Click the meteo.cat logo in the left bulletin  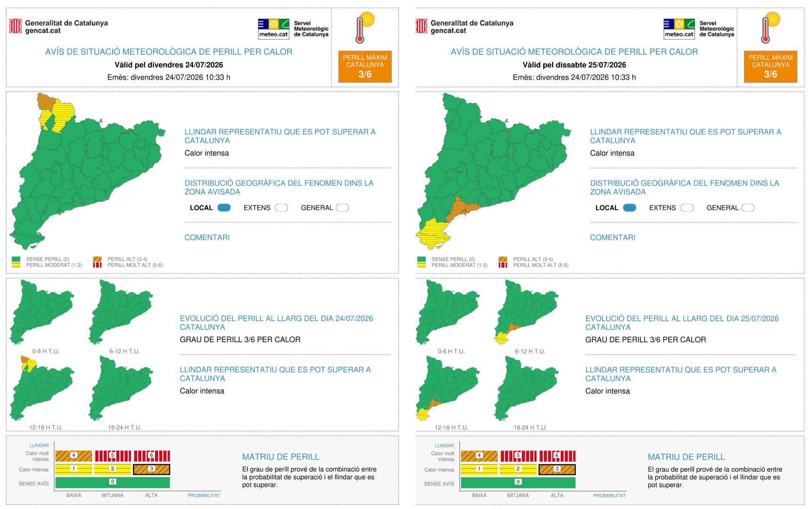(x=273, y=29)
